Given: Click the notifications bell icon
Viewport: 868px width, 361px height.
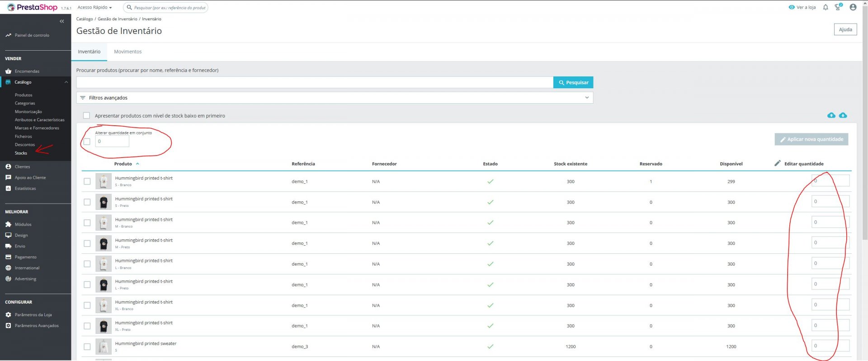Looking at the screenshot, I should [826, 7].
